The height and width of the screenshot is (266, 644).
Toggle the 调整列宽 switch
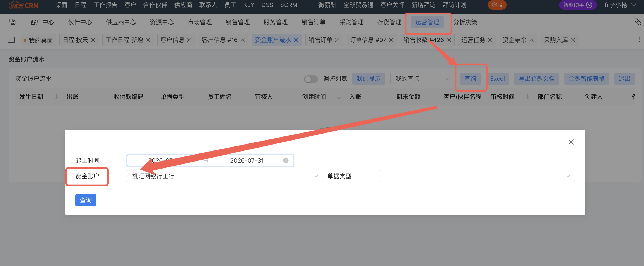pyautogui.click(x=311, y=79)
